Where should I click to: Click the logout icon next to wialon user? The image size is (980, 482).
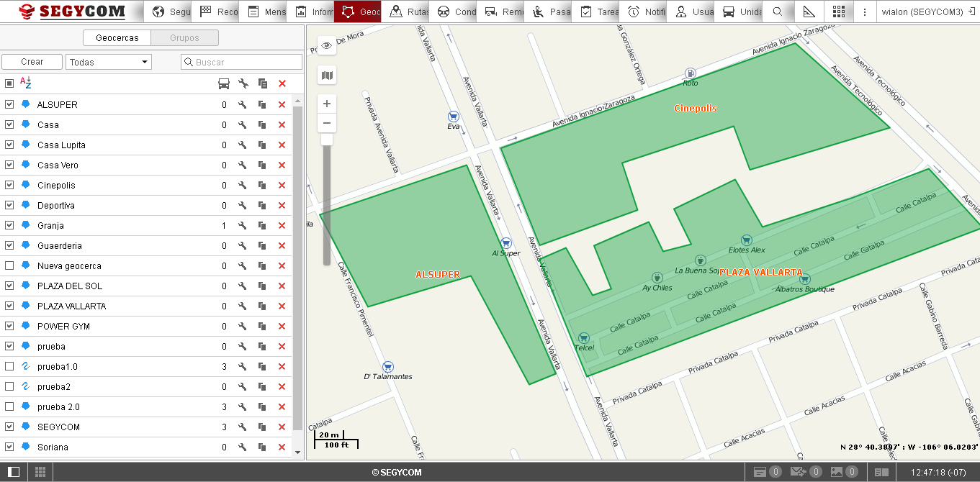pyautogui.click(x=972, y=12)
